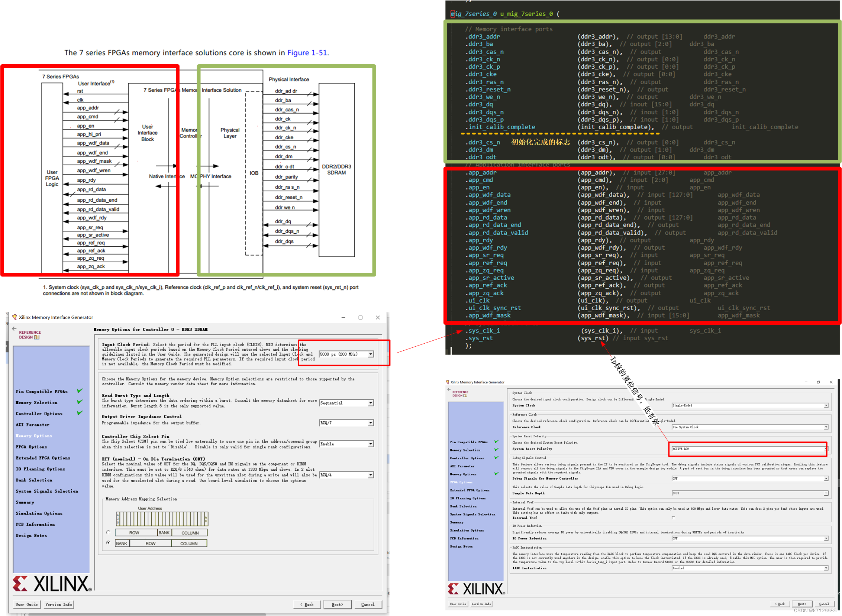Go to AXI Parameter in Memory Options window

click(x=32, y=425)
